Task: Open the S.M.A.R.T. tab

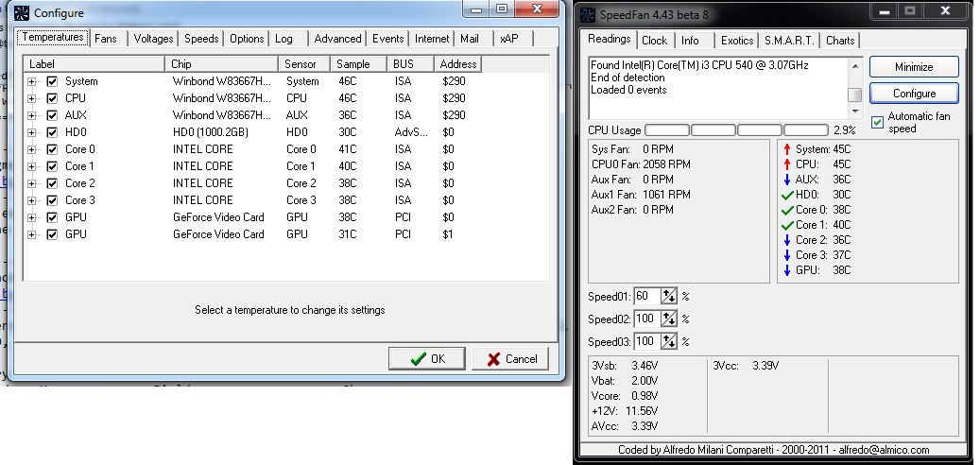Action: point(789,41)
